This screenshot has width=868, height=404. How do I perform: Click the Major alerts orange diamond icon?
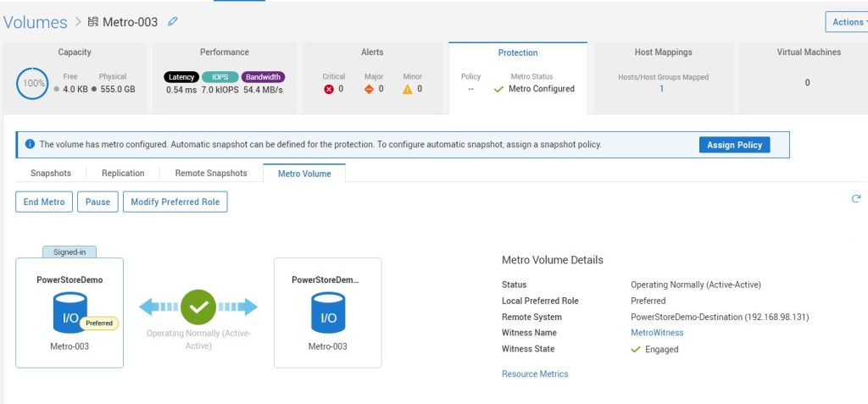(369, 89)
